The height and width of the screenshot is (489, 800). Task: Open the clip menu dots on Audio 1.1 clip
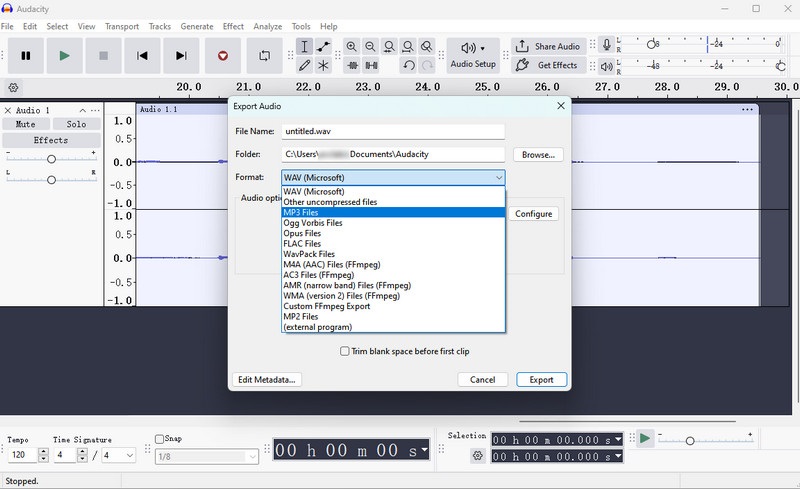(747, 109)
